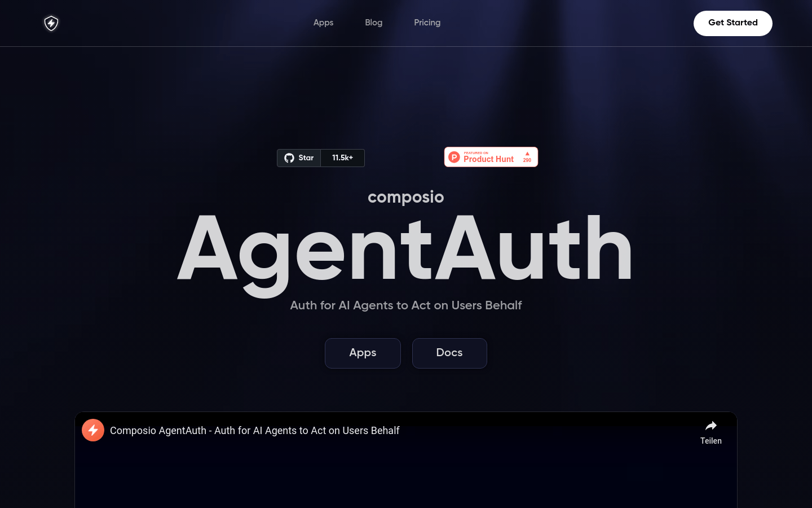Click the Product Hunt upvote arrow

527,154
